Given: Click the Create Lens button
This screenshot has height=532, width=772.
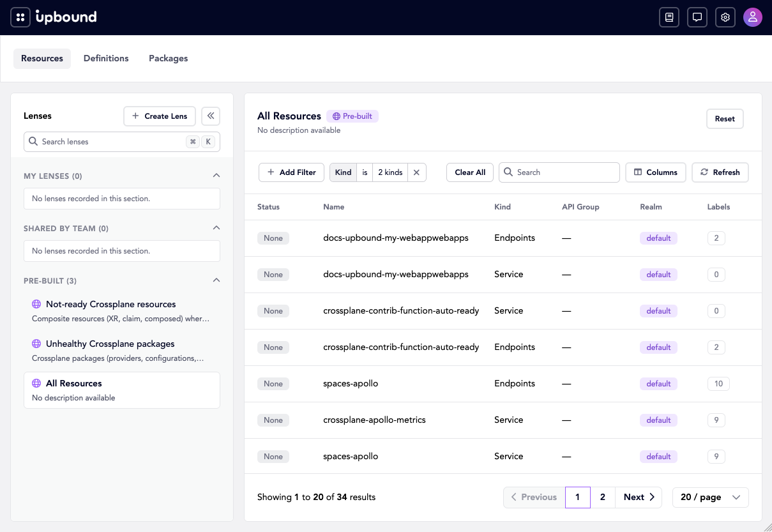Looking at the screenshot, I should point(160,116).
